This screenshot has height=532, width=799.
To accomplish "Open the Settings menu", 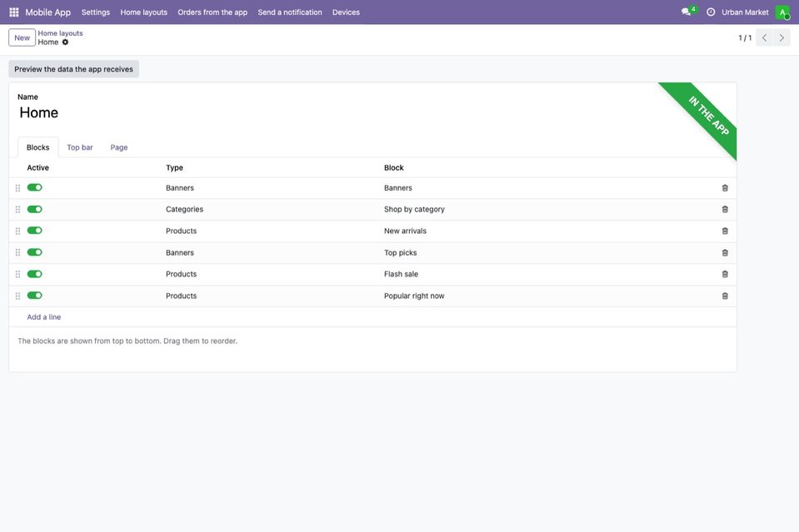I will coord(96,12).
